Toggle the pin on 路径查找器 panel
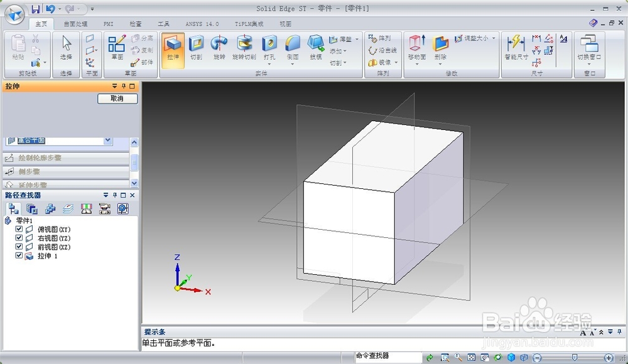 [x=115, y=195]
